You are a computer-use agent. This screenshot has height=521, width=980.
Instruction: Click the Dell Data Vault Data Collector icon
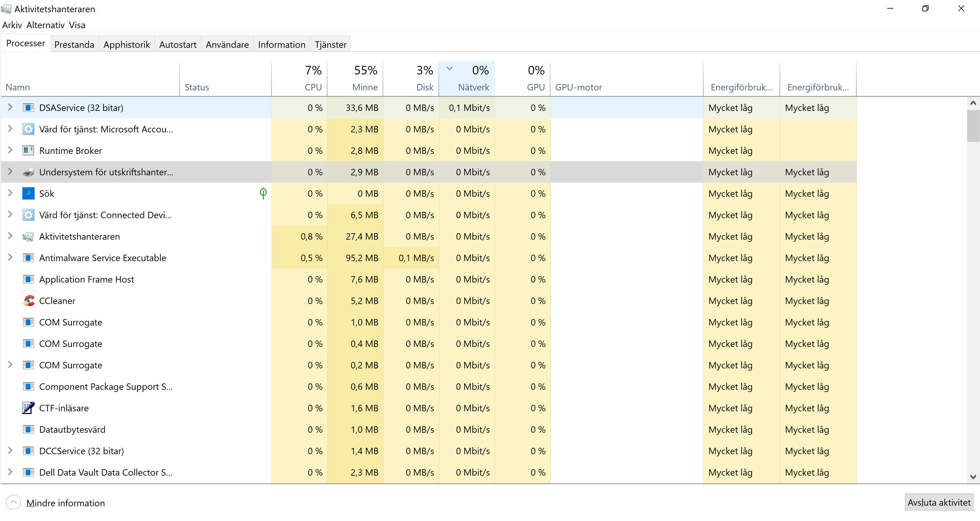coord(28,472)
